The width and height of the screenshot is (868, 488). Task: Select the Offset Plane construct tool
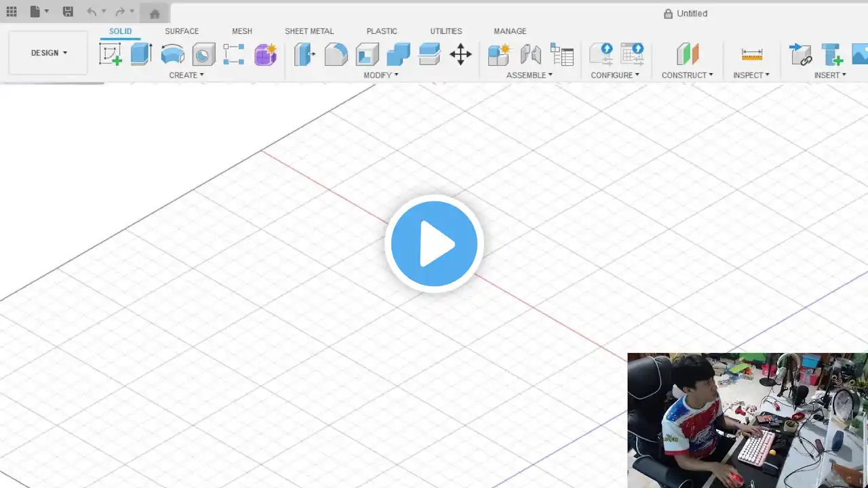688,54
